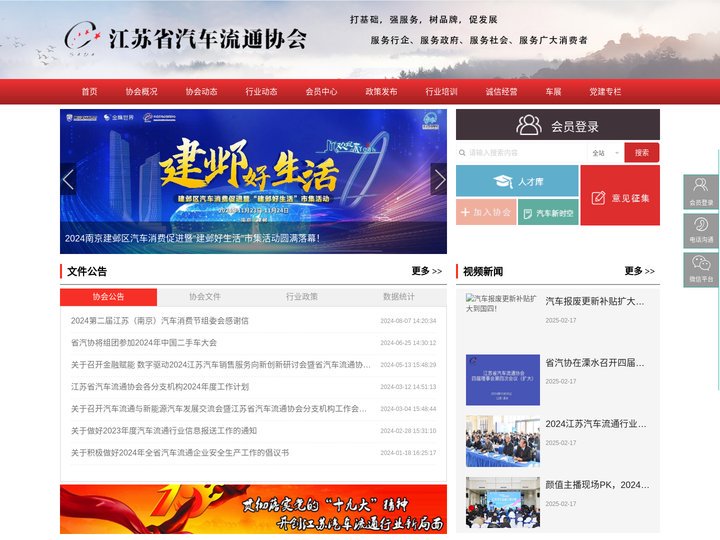Click the date 2024-08-07 14:20:34
720x540 pixels.
point(408,321)
